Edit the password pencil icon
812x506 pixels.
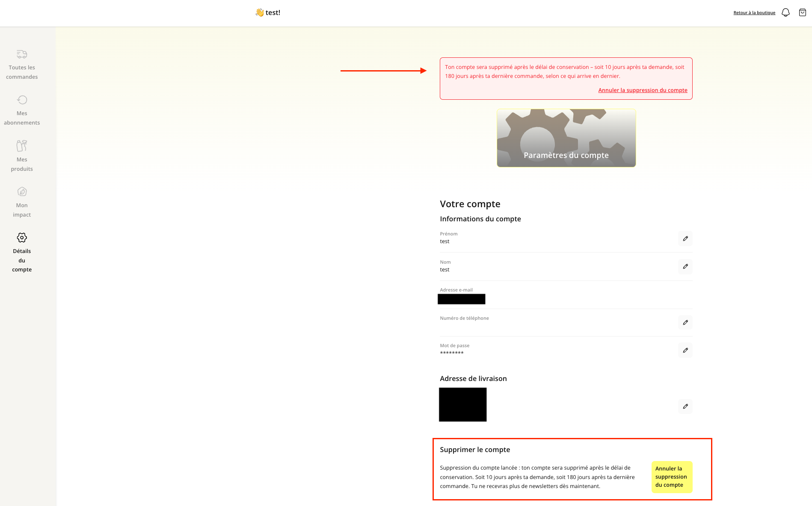click(685, 350)
